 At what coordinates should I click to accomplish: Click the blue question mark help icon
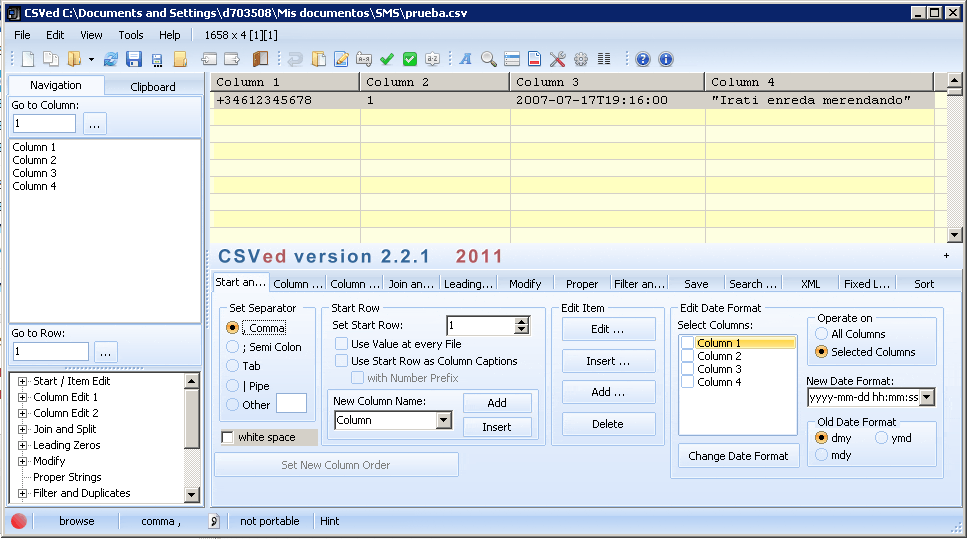point(643,59)
